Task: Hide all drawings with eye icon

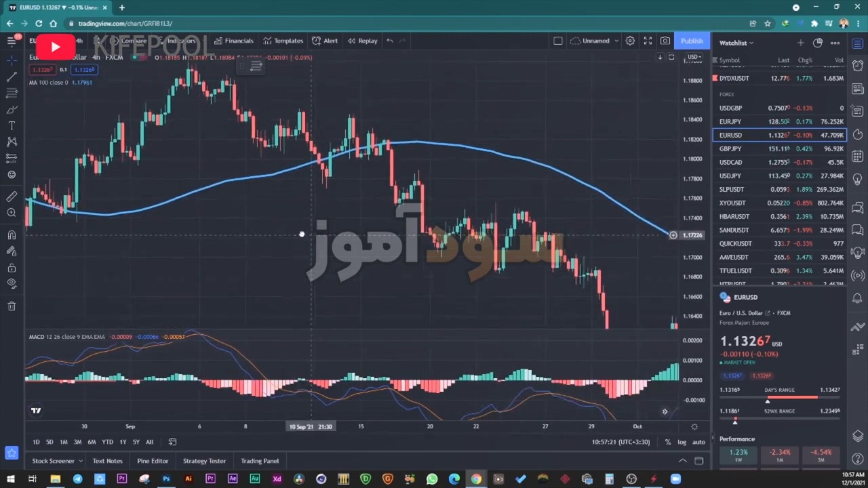Action: [12, 284]
